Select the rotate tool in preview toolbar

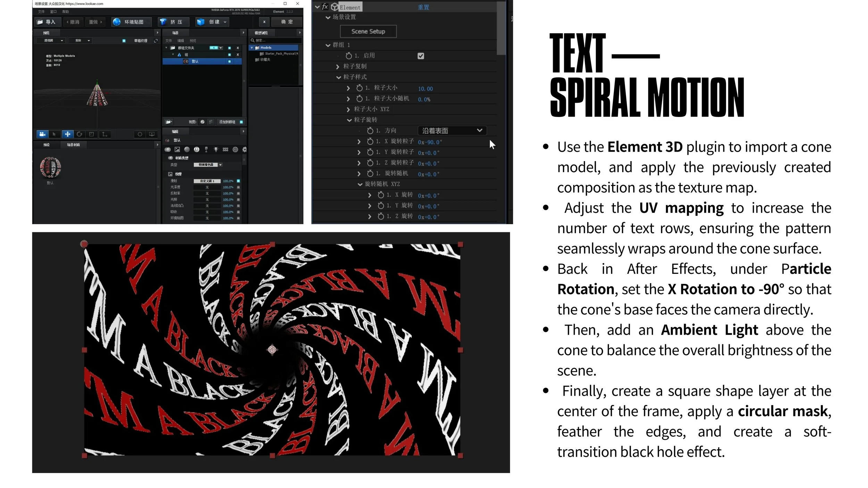point(80,134)
